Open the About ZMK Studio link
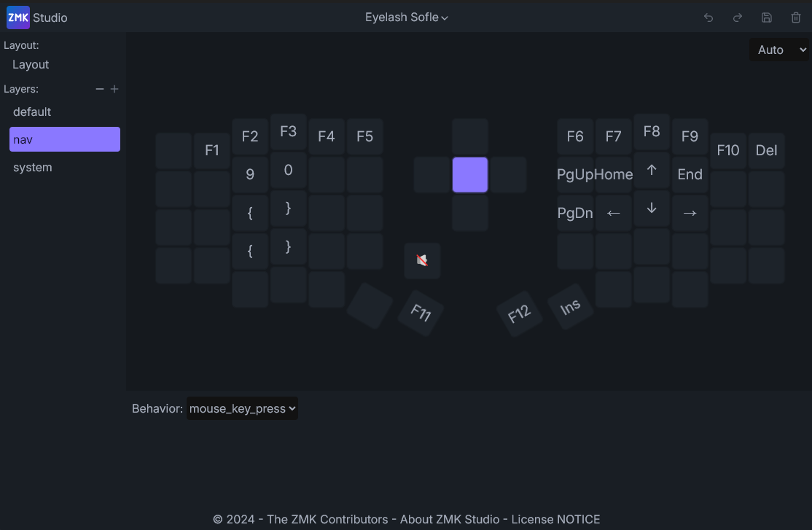812x530 pixels. click(x=450, y=519)
